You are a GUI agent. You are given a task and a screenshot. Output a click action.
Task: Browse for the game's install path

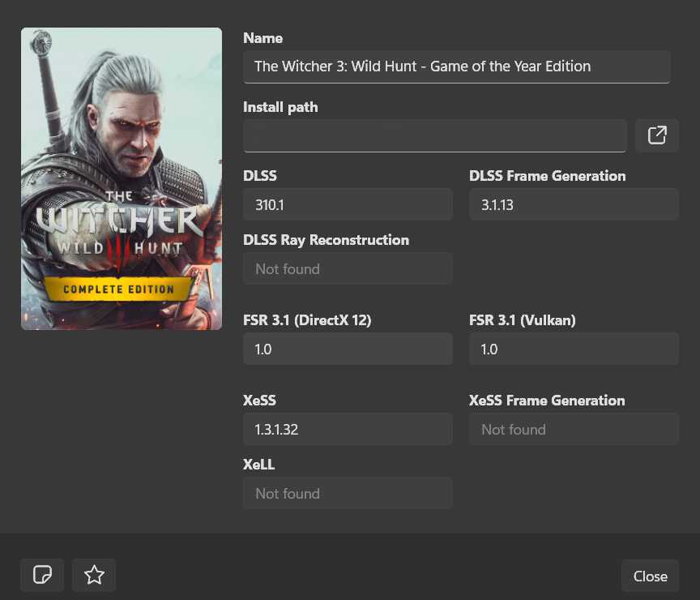click(656, 135)
